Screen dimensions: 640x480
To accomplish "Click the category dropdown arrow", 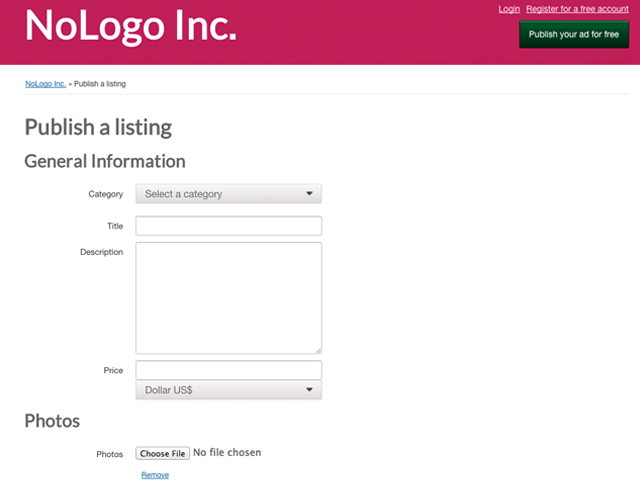I will tap(309, 193).
